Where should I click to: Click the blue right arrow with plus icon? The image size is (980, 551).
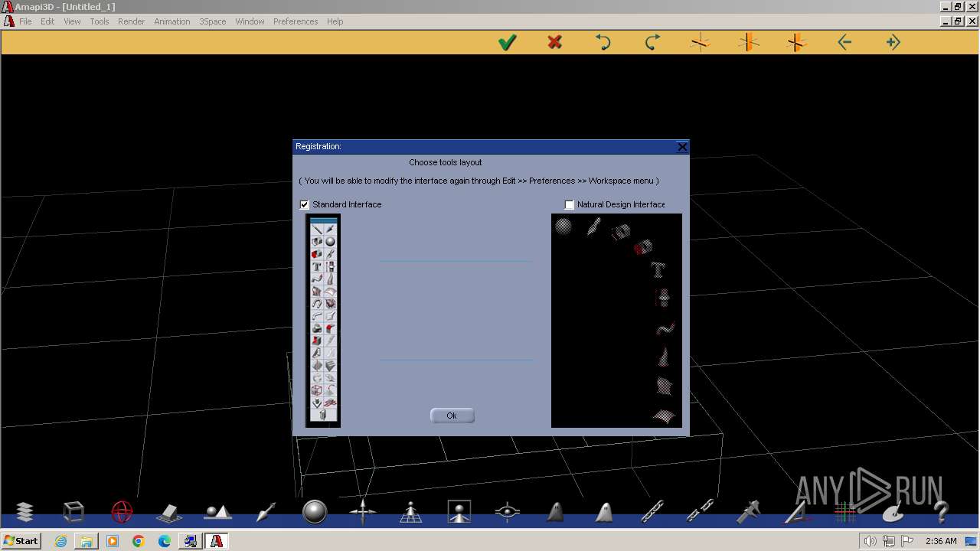pyautogui.click(x=893, y=43)
